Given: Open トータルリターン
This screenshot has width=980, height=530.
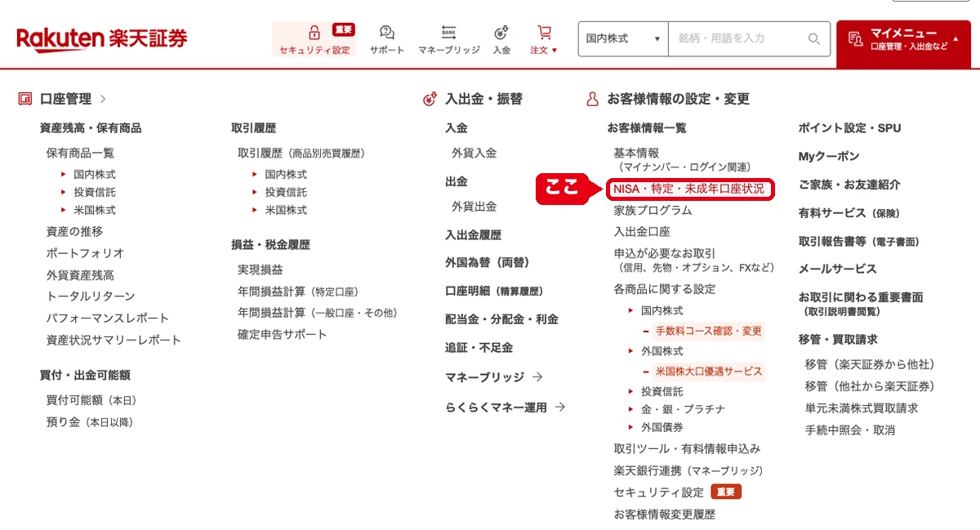Looking at the screenshot, I should pyautogui.click(x=91, y=296).
